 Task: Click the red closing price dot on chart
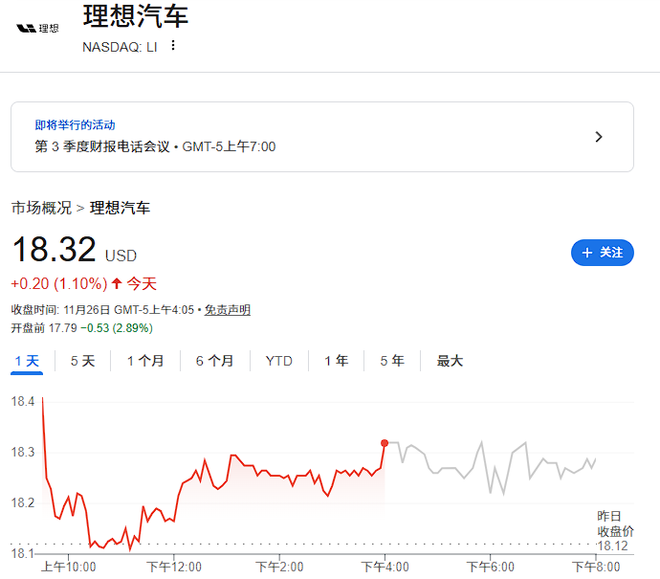pyautogui.click(x=384, y=442)
